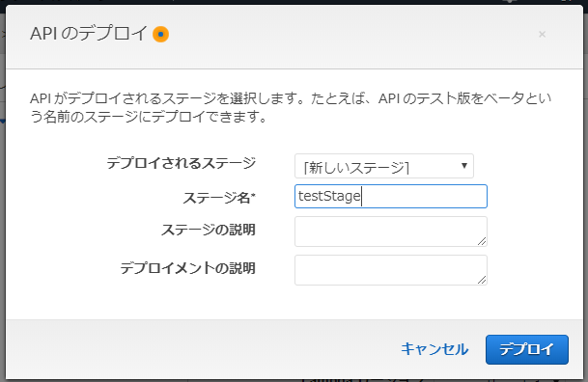This screenshot has height=382, width=588.
Task: Click the resize grip of デプロイメントの説明 box
Action: pos(482,280)
